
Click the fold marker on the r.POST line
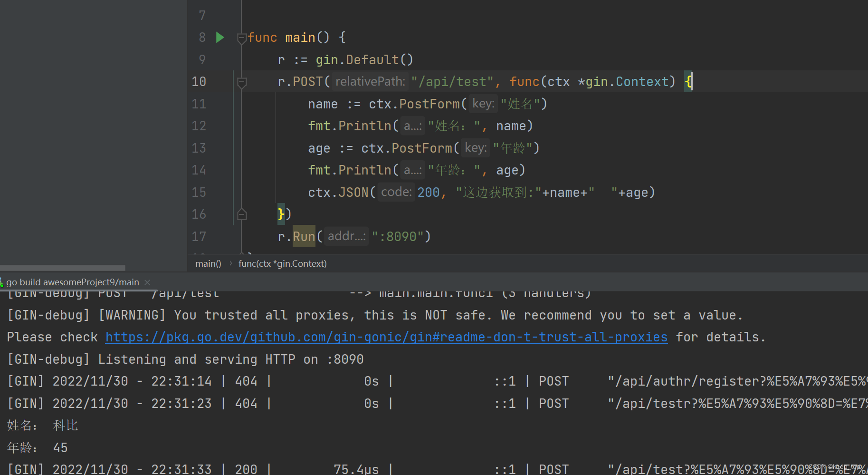tap(242, 81)
